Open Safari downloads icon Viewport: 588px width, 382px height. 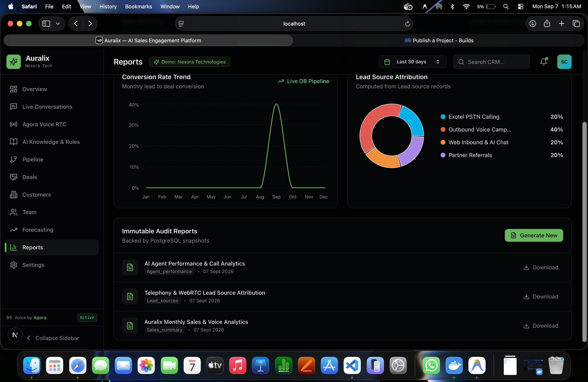(533, 24)
